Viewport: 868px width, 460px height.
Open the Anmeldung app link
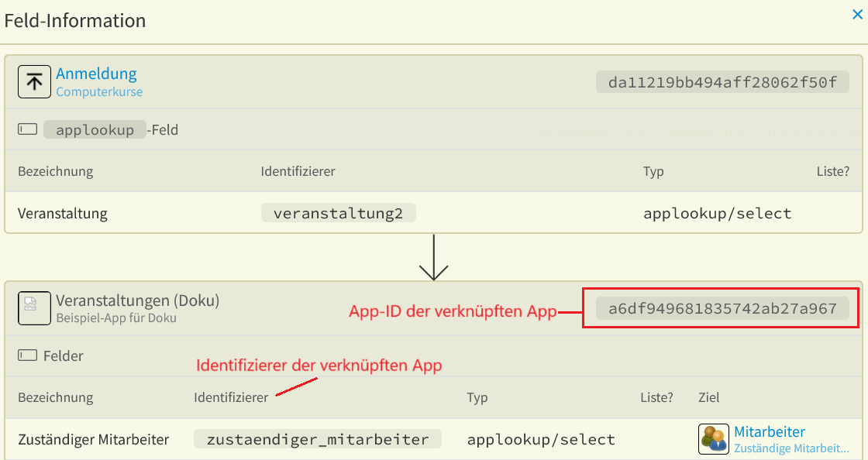click(96, 74)
